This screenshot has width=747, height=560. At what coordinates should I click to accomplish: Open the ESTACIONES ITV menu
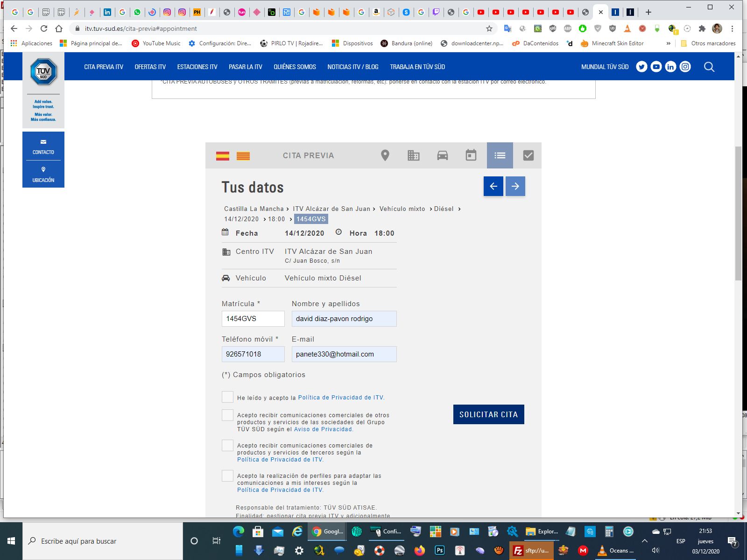197,67
